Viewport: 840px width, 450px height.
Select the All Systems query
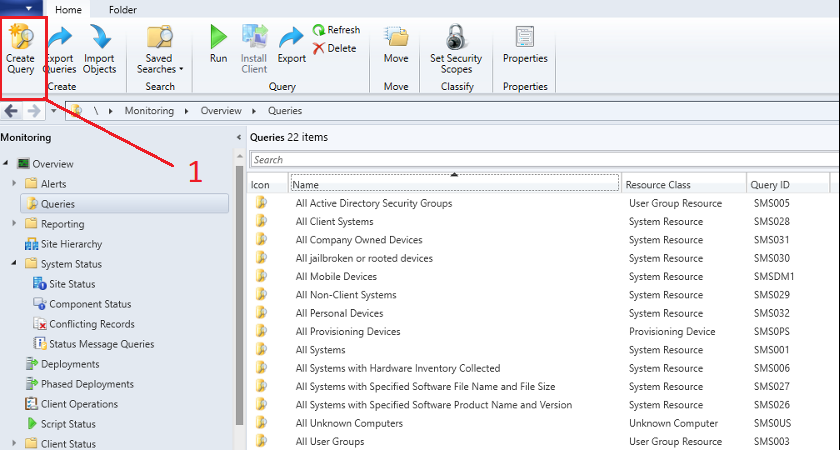pos(320,350)
